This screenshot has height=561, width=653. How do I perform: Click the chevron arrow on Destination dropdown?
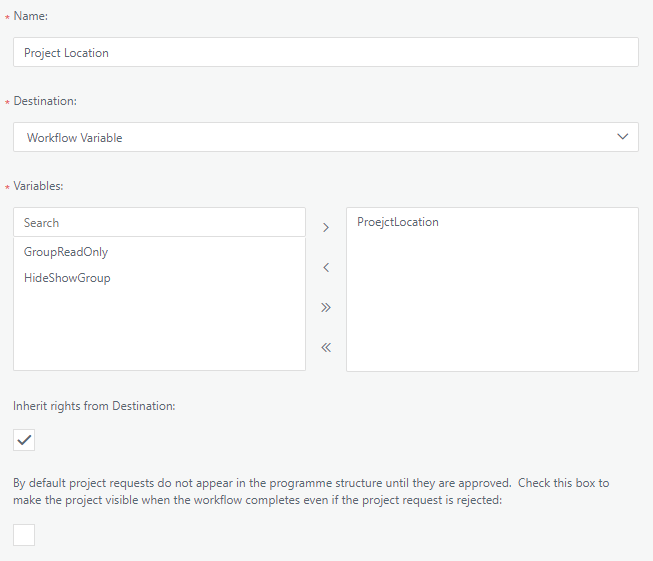[x=623, y=136]
